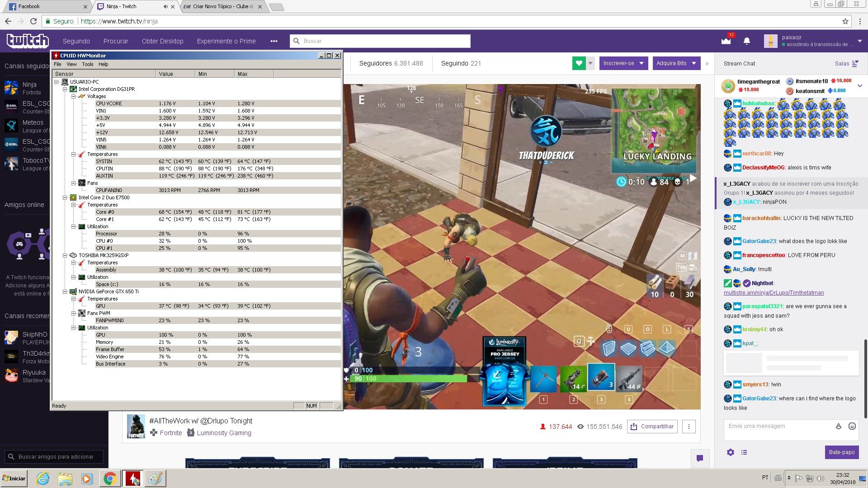Switch to Criar Novo Tópico tab
Image resolution: width=868 pixels, height=488 pixels.
click(222, 6)
